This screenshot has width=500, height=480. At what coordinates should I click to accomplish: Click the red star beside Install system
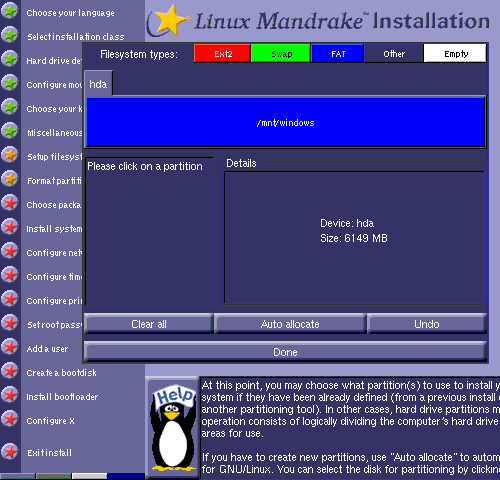(10, 227)
